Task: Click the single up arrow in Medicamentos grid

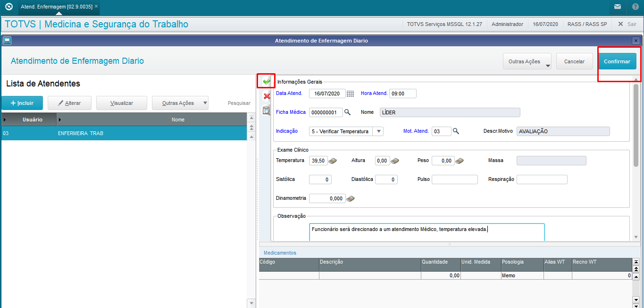Action: (636, 276)
